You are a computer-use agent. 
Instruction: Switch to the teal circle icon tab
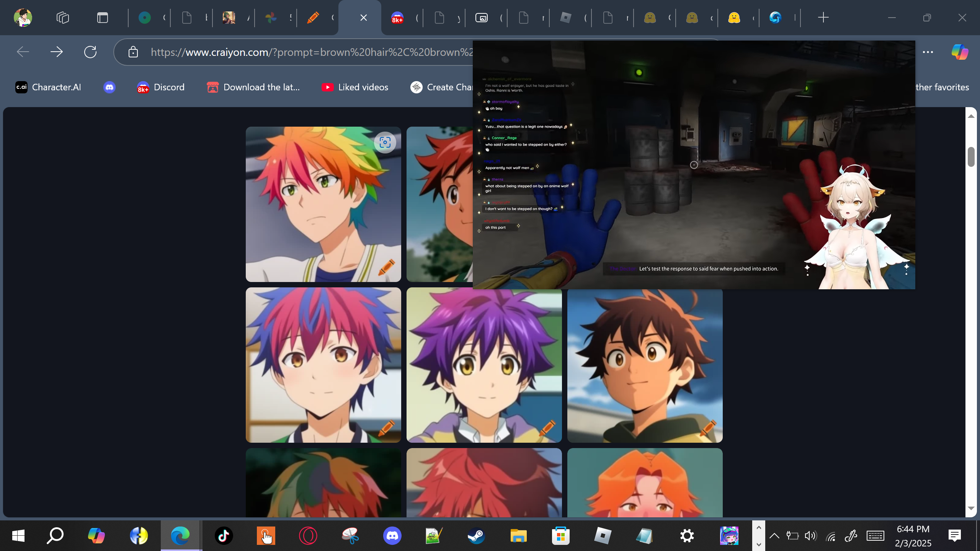click(145, 18)
